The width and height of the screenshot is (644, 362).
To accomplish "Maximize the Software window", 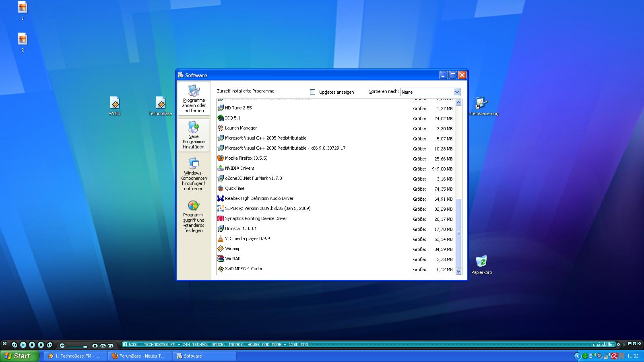I will pyautogui.click(x=453, y=75).
